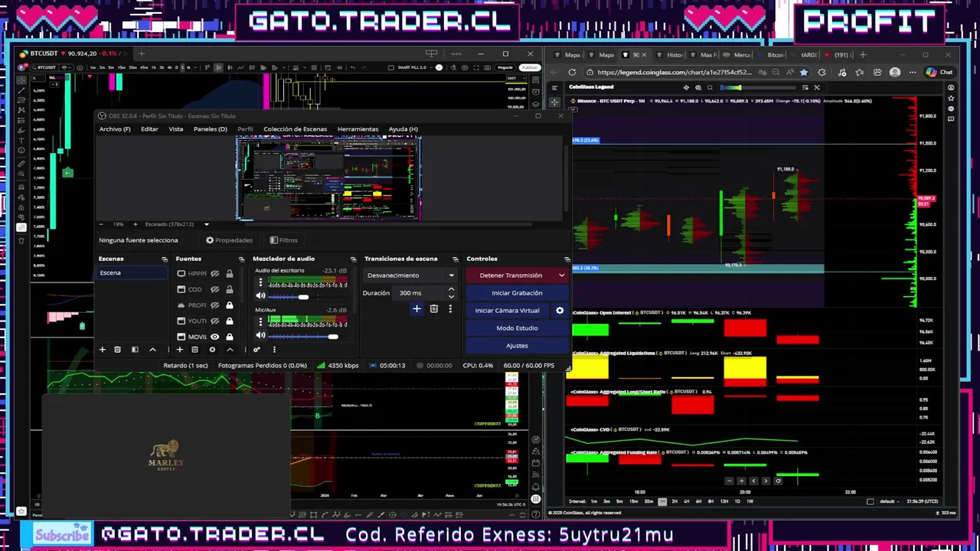Open Audio del escritorio options menu

tap(260, 283)
